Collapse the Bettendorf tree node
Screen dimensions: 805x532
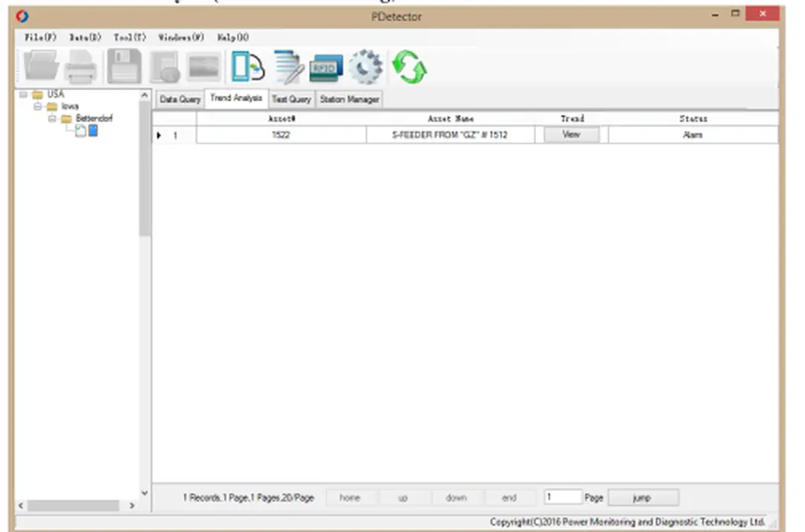tap(52, 118)
